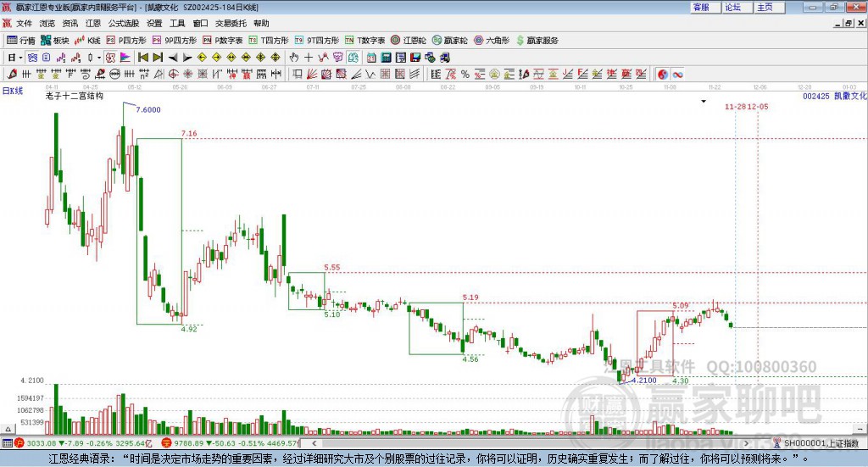Screen dimensions: 868x467
Task: Open the 江恩 menu
Action: click(93, 23)
